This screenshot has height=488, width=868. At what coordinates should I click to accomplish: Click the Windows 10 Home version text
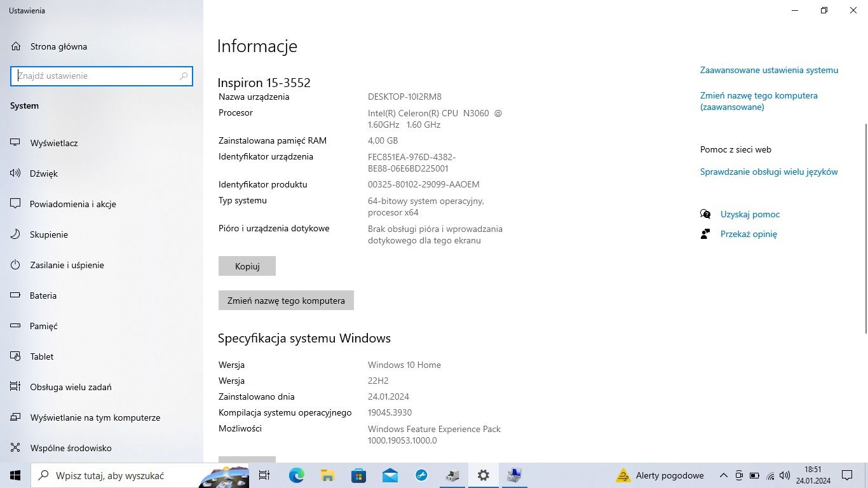pyautogui.click(x=404, y=365)
